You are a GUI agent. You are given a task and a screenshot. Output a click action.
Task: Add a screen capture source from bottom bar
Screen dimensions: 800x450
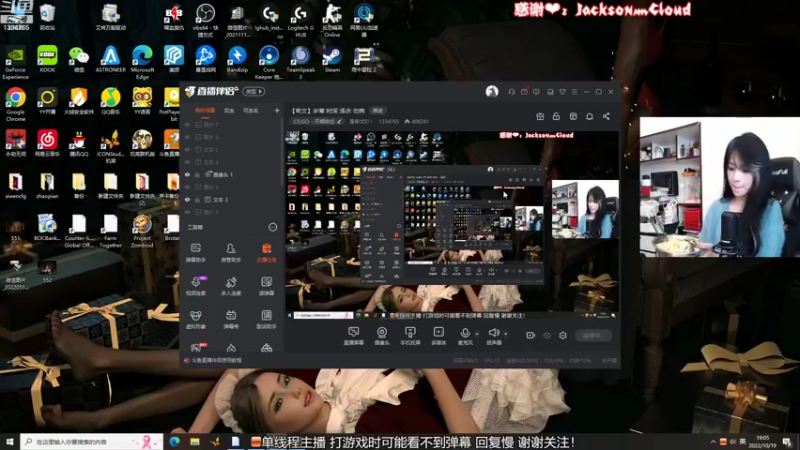coord(353,336)
